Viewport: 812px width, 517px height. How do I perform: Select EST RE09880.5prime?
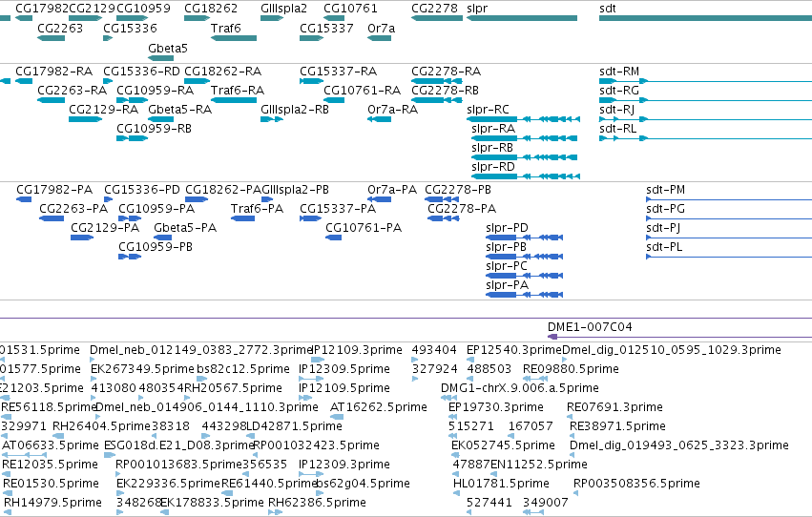535,379
